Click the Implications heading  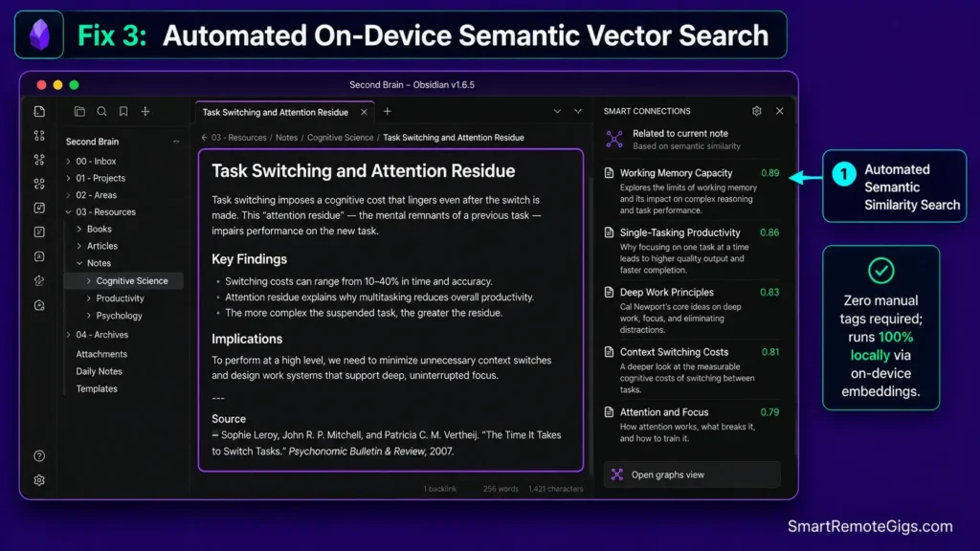pos(247,340)
